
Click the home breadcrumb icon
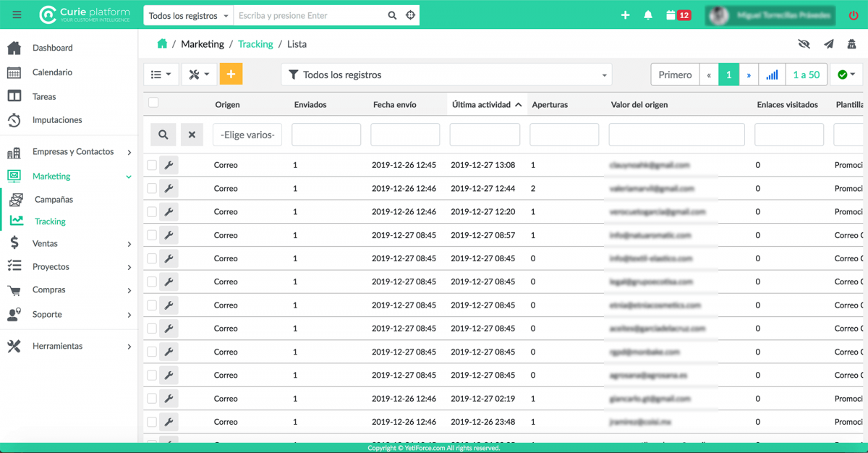pos(162,44)
